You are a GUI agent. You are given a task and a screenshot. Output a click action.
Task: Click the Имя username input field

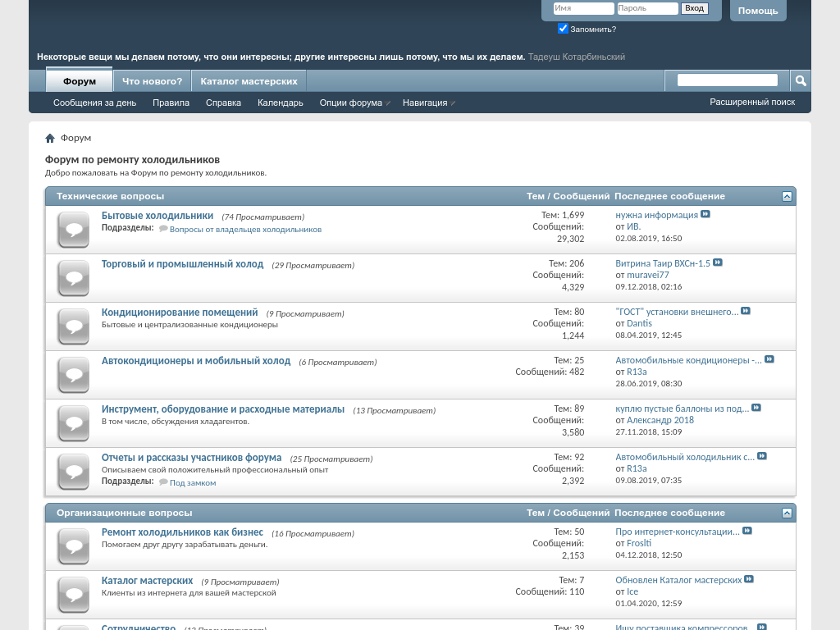click(x=583, y=9)
